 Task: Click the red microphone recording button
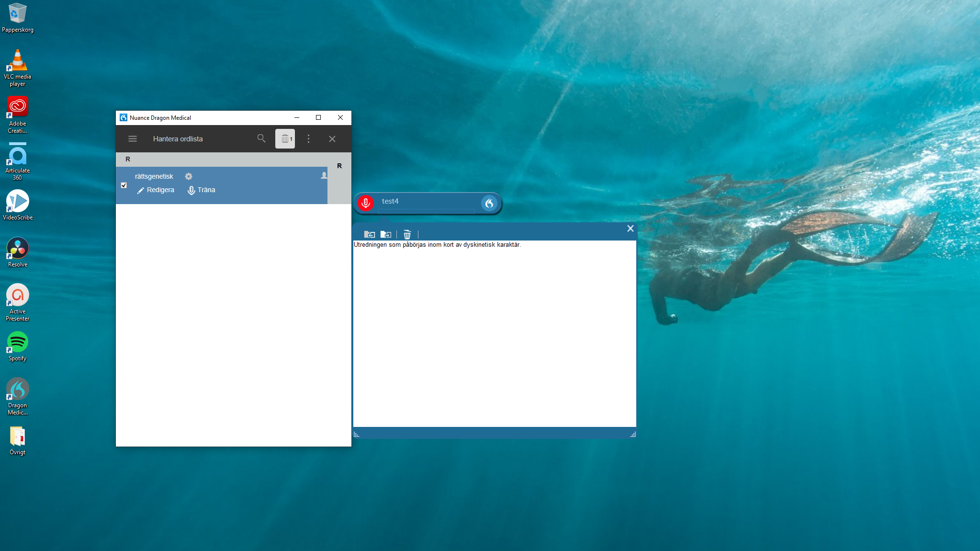[366, 203]
